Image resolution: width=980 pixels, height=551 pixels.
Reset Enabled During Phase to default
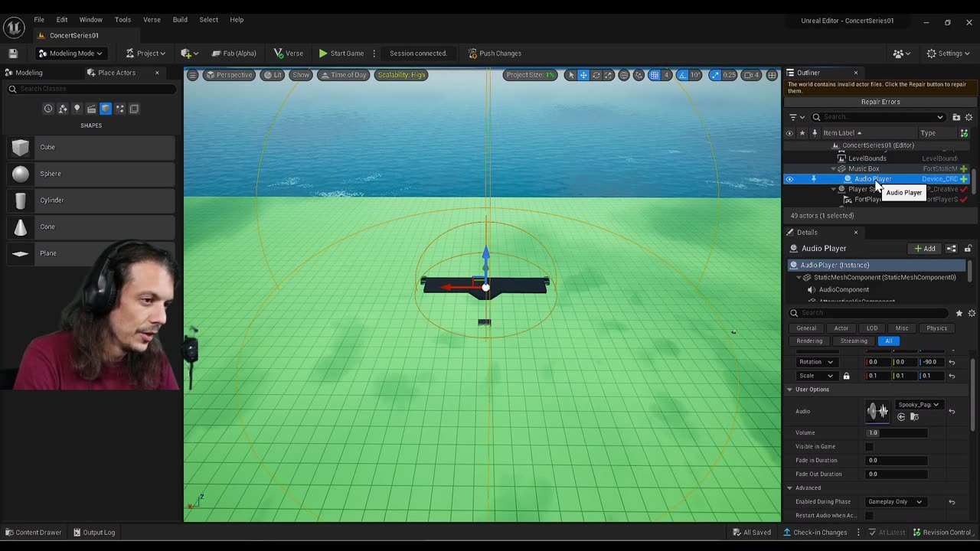(952, 502)
